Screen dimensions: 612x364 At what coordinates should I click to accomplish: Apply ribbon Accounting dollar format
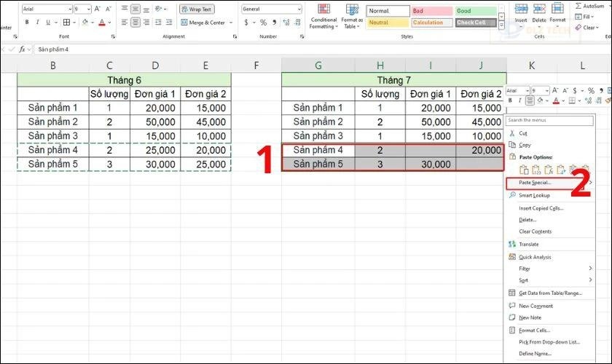pos(246,23)
